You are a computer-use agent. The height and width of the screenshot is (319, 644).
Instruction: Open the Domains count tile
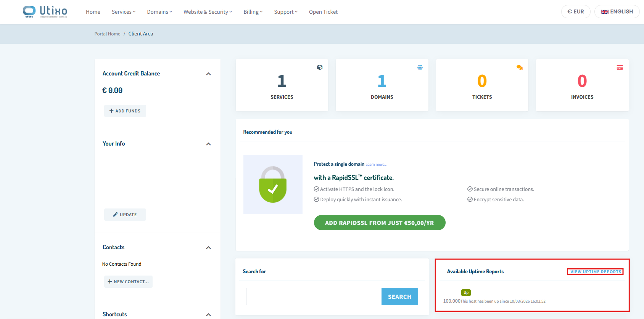tap(382, 85)
